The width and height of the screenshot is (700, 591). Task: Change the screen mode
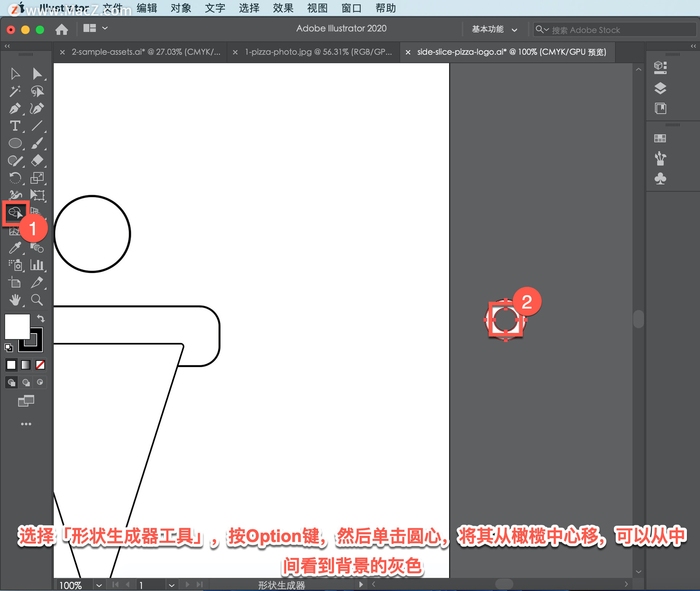point(26,401)
